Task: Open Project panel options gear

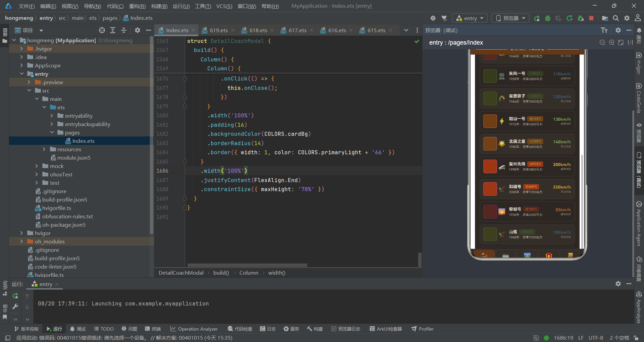Action: click(138, 31)
